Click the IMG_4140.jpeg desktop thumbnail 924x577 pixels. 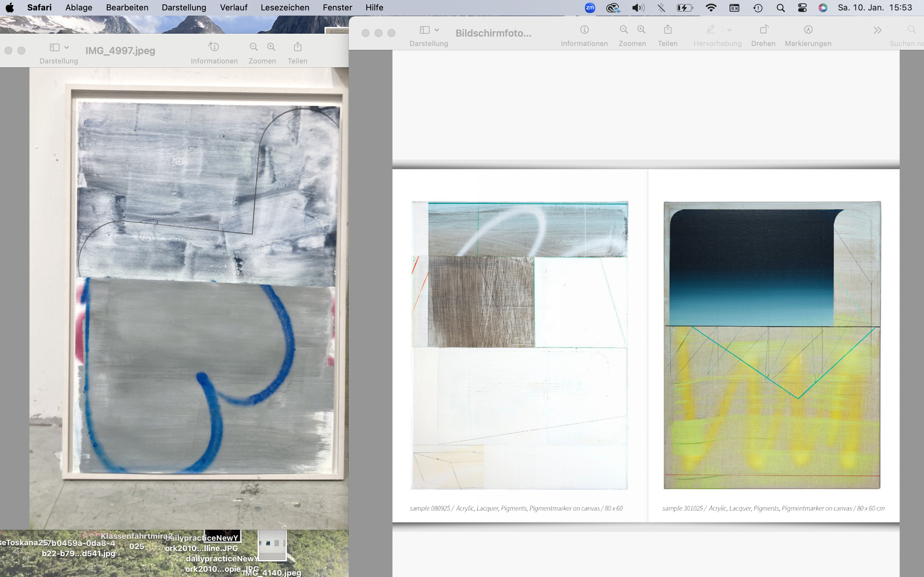(x=272, y=545)
